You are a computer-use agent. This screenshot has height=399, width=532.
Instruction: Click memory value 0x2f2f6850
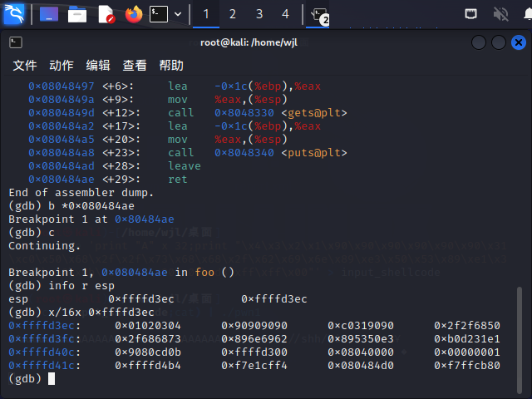(x=467, y=326)
